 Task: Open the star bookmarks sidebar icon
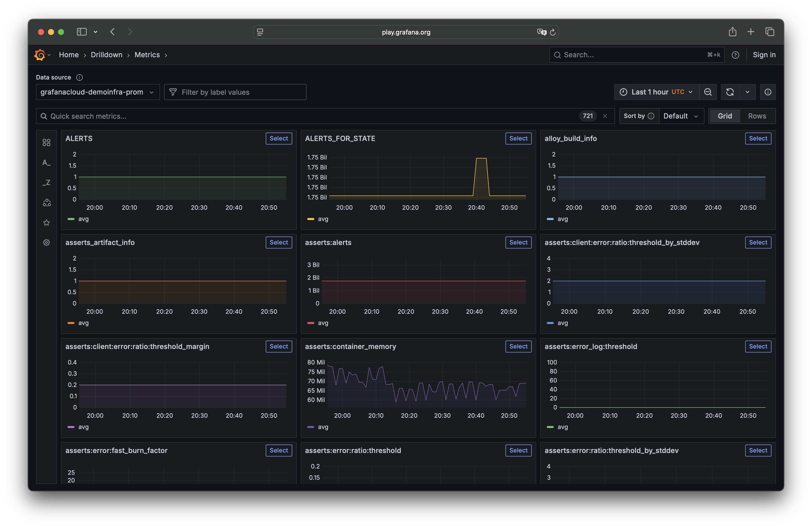point(46,223)
